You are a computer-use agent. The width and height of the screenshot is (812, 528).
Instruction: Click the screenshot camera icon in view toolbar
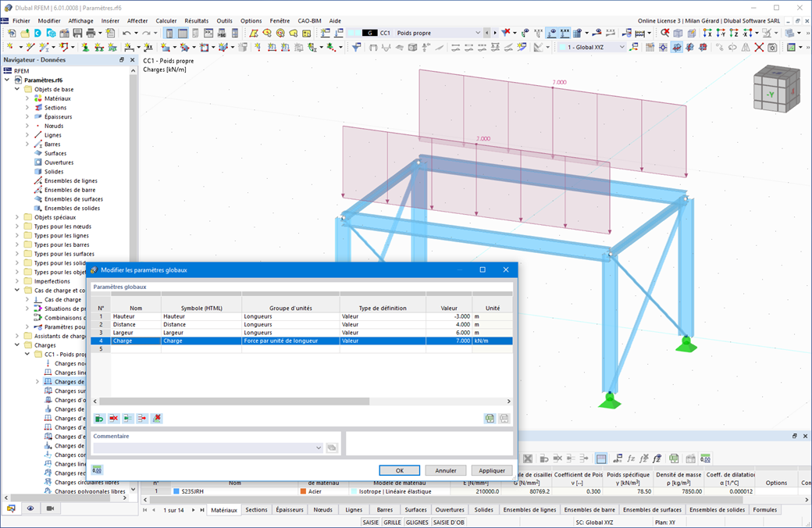click(772, 47)
